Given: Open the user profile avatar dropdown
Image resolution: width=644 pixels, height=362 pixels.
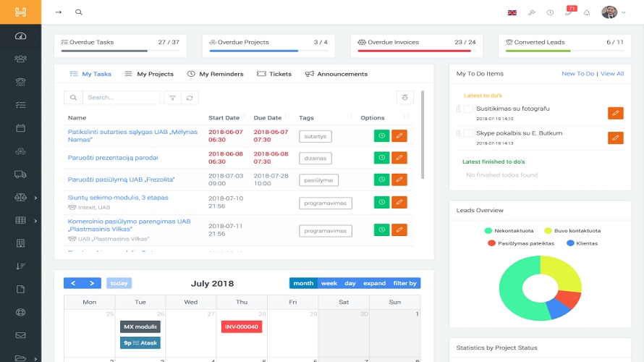Looking at the screenshot, I should [611, 12].
